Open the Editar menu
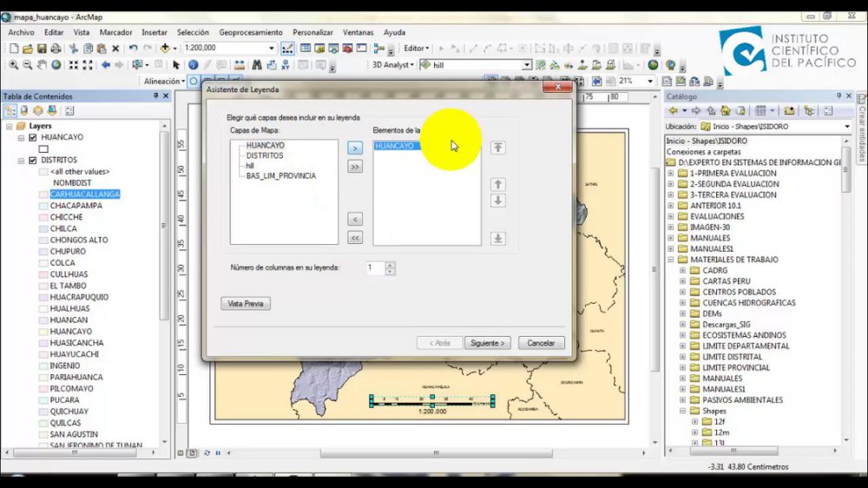This screenshot has height=488, width=868. click(54, 33)
